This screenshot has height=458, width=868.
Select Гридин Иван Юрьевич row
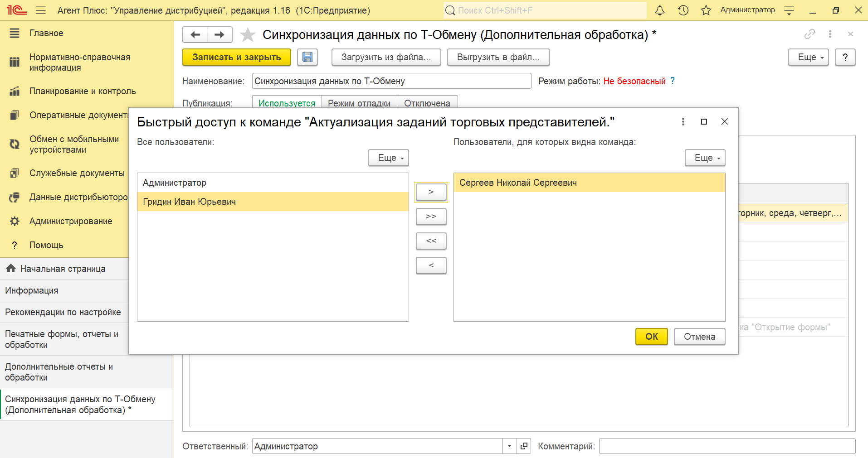[273, 202]
